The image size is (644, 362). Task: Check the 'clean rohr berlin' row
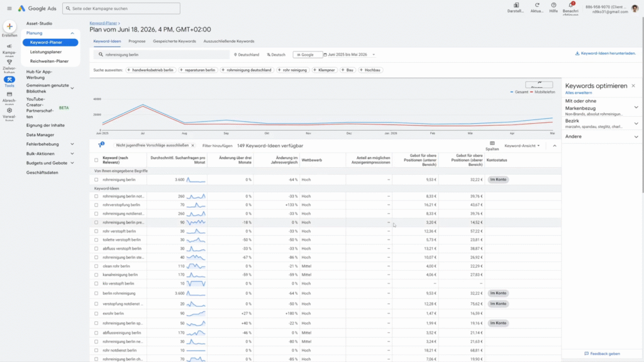click(x=96, y=266)
